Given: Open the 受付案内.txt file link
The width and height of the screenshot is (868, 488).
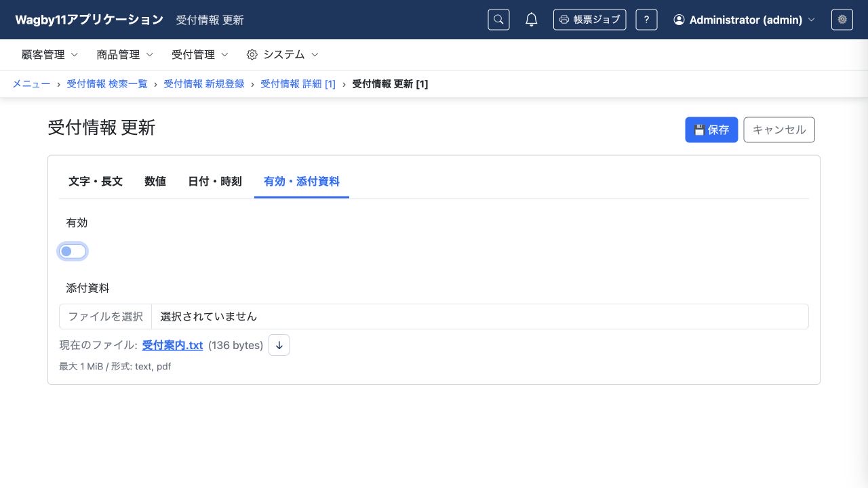Looking at the screenshot, I should (173, 345).
